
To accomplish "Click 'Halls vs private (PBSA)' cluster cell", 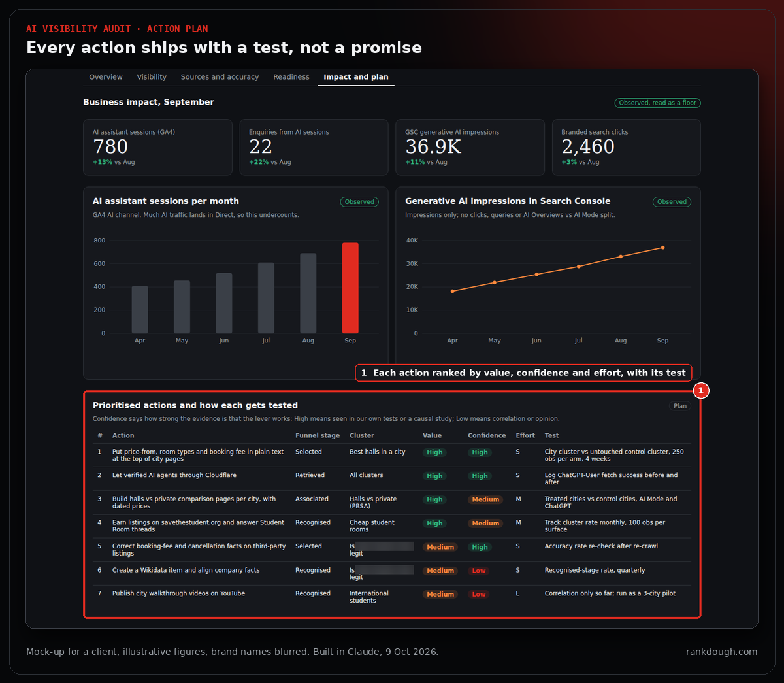I will [x=373, y=503].
